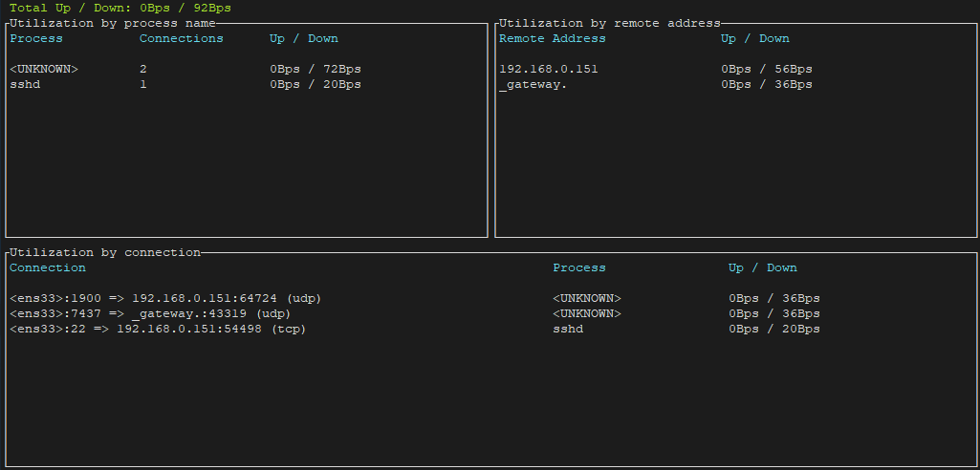Select 192.168.0.151 in the remote address panel
The width and height of the screenshot is (980, 470).
click(549, 69)
